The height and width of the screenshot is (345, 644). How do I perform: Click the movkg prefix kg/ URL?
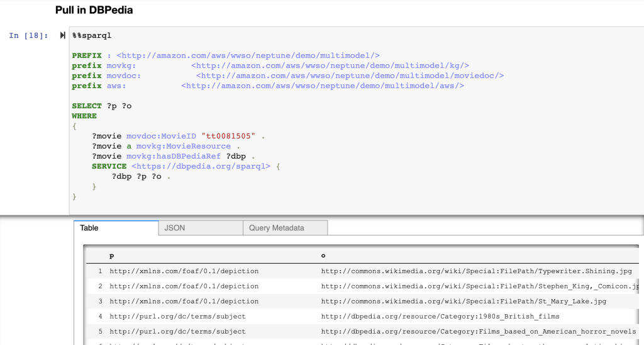[330, 65]
